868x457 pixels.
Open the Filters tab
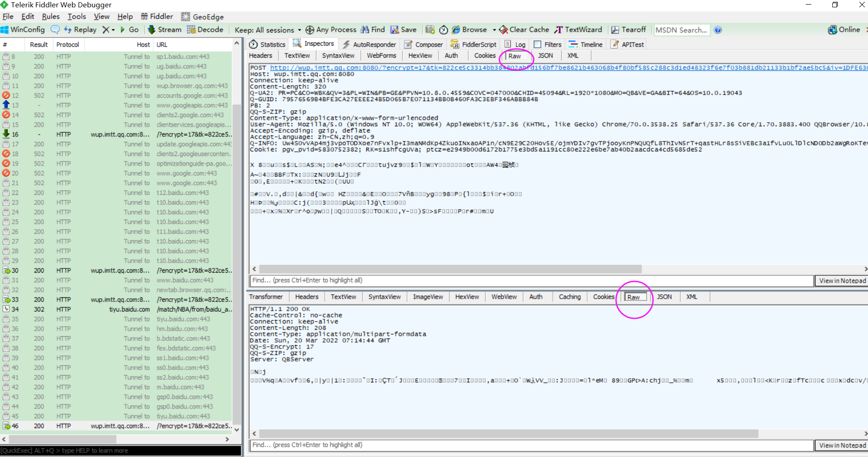point(547,44)
